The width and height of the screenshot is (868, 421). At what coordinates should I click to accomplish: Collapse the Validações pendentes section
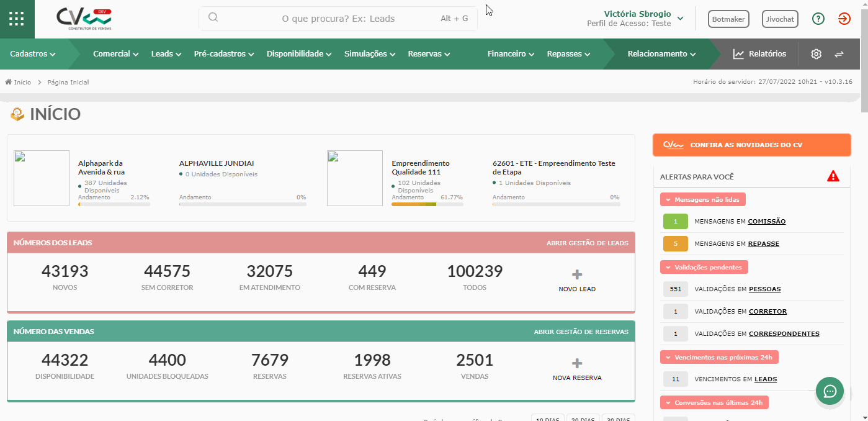(x=704, y=267)
